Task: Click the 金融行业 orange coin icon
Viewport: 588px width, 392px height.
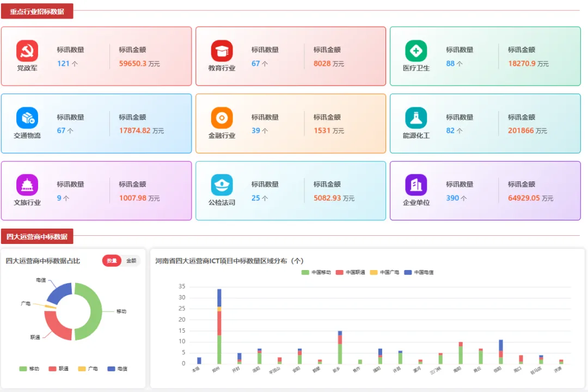Action: click(222, 118)
